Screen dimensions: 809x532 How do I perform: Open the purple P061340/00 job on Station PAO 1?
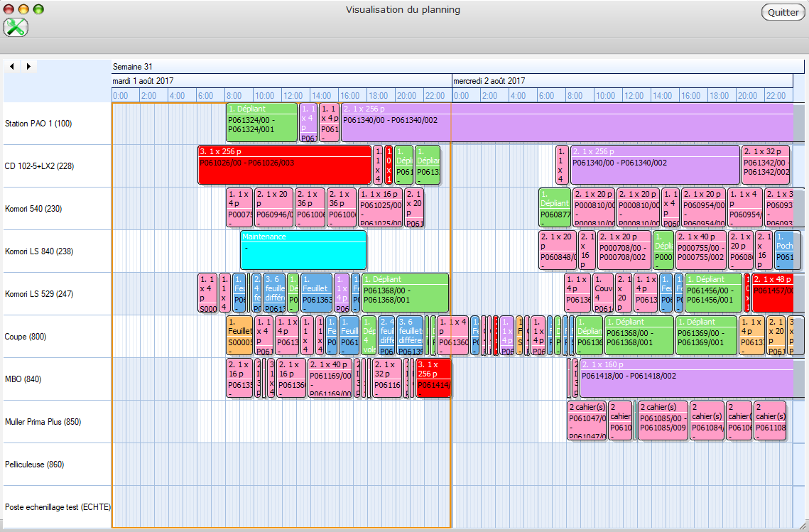click(x=568, y=122)
